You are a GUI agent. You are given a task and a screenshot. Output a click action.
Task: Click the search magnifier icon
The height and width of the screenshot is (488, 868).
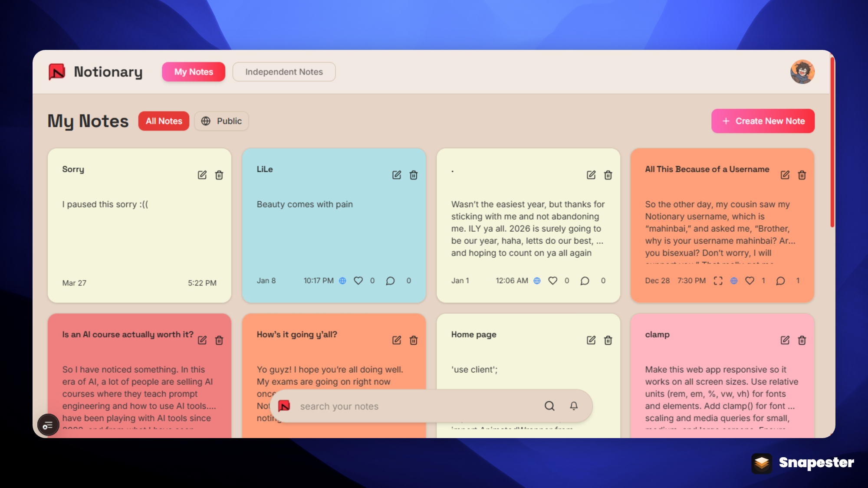pyautogui.click(x=549, y=406)
